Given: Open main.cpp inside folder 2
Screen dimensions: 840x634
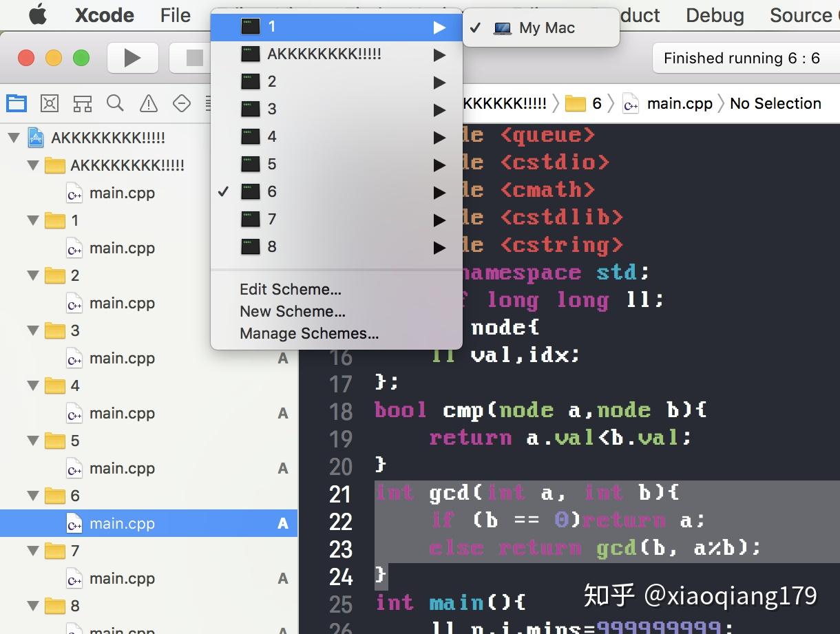Looking at the screenshot, I should (149, 303).
